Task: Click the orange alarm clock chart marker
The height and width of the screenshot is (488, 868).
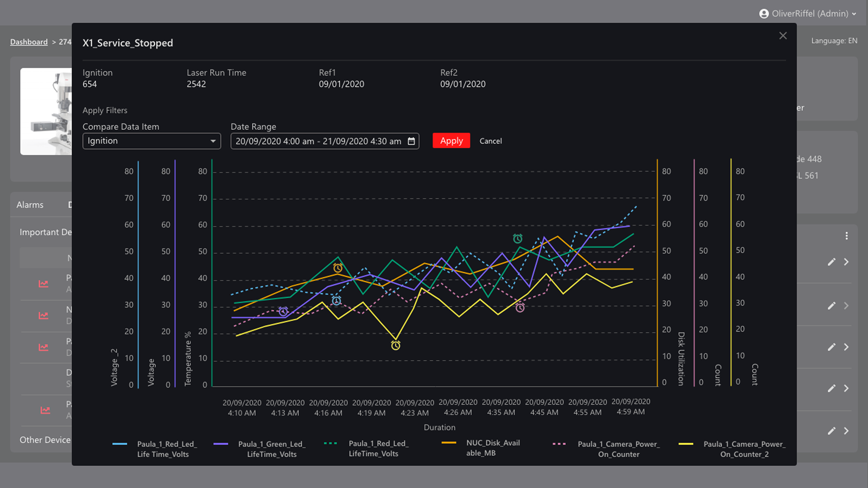Action: click(x=338, y=268)
